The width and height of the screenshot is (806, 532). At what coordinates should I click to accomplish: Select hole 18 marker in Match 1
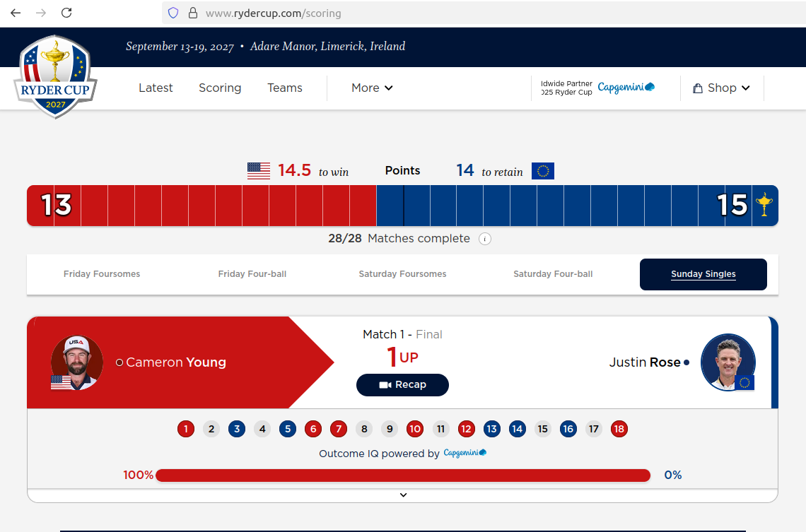pyautogui.click(x=619, y=429)
